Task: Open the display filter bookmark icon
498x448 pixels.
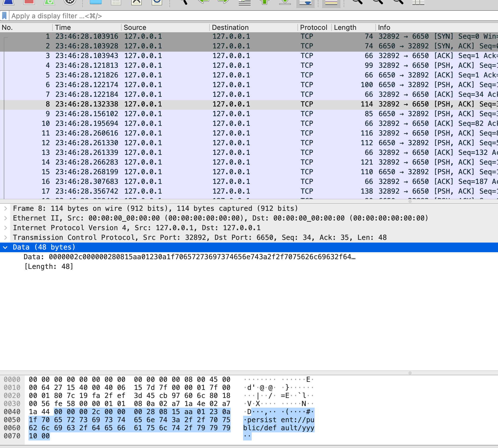Action: pyautogui.click(x=4, y=16)
